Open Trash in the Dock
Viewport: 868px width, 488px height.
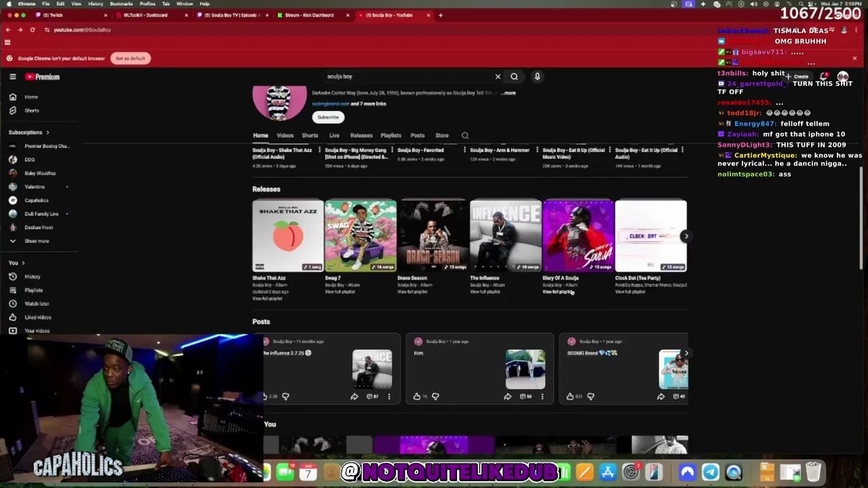[813, 472]
